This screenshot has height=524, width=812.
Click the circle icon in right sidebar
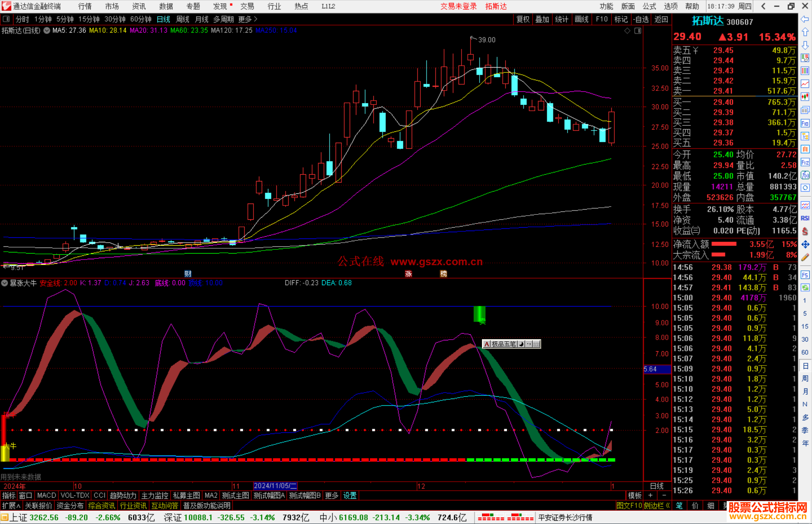(x=805, y=188)
